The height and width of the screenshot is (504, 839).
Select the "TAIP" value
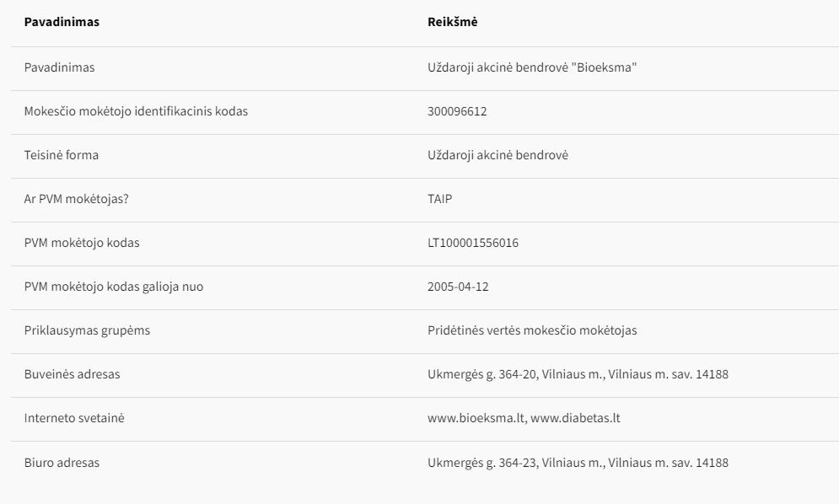click(x=441, y=199)
